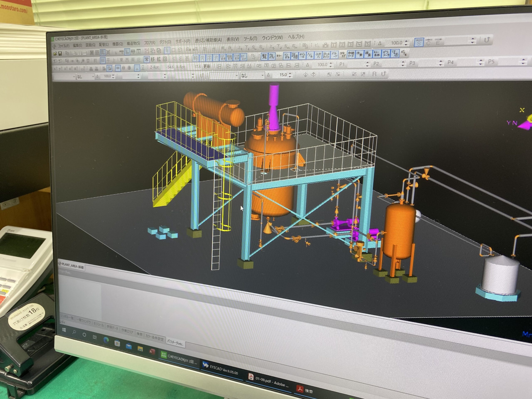532x399 pixels.
Task: Switch to the 南 south view
Action: tap(133, 60)
